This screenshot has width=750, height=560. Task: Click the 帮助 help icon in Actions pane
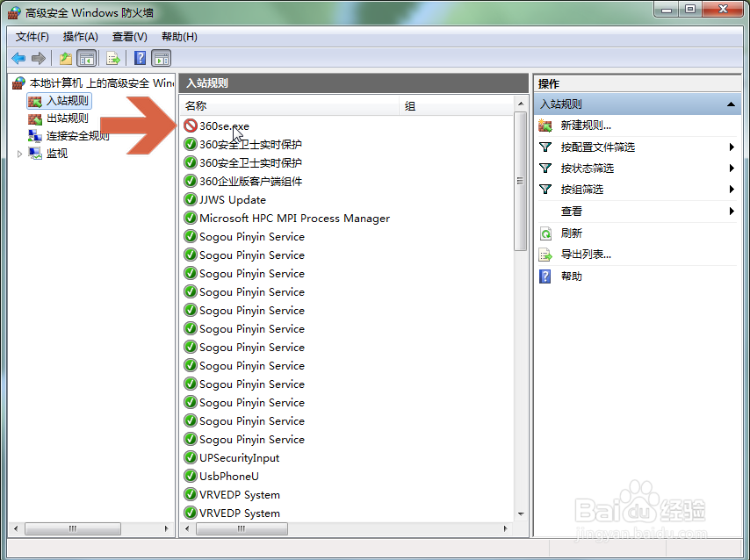click(x=545, y=276)
